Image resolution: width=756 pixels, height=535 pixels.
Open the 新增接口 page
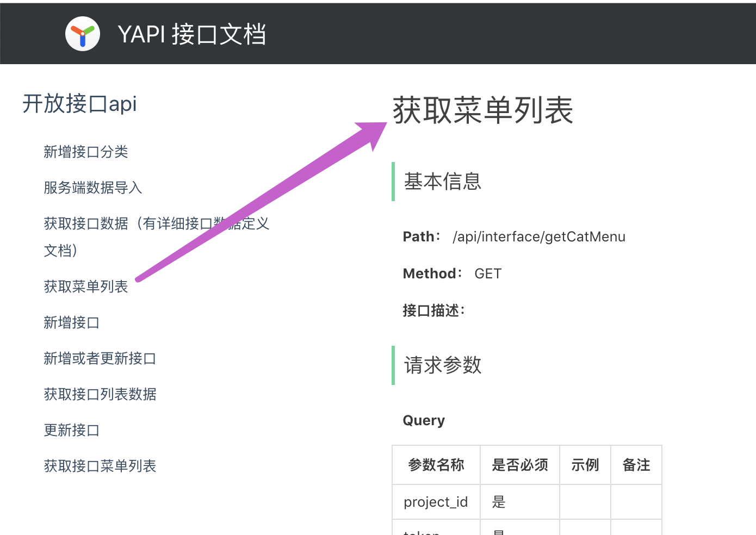(71, 322)
